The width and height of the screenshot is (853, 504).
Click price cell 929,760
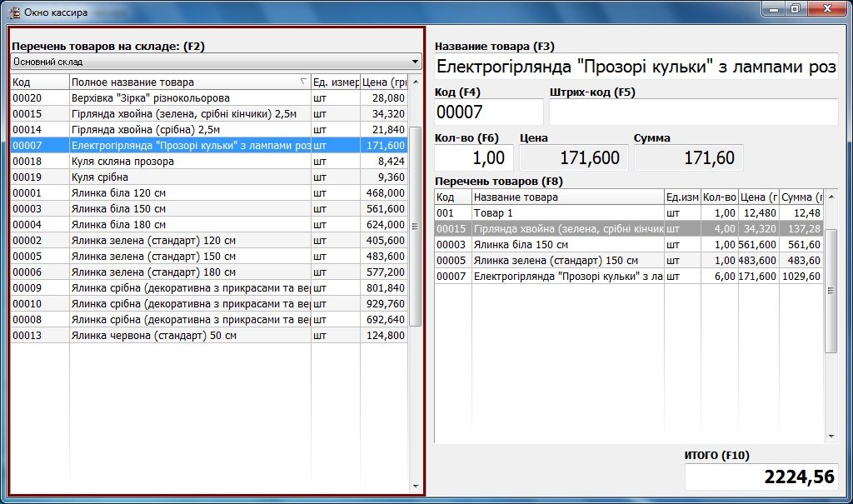383,303
